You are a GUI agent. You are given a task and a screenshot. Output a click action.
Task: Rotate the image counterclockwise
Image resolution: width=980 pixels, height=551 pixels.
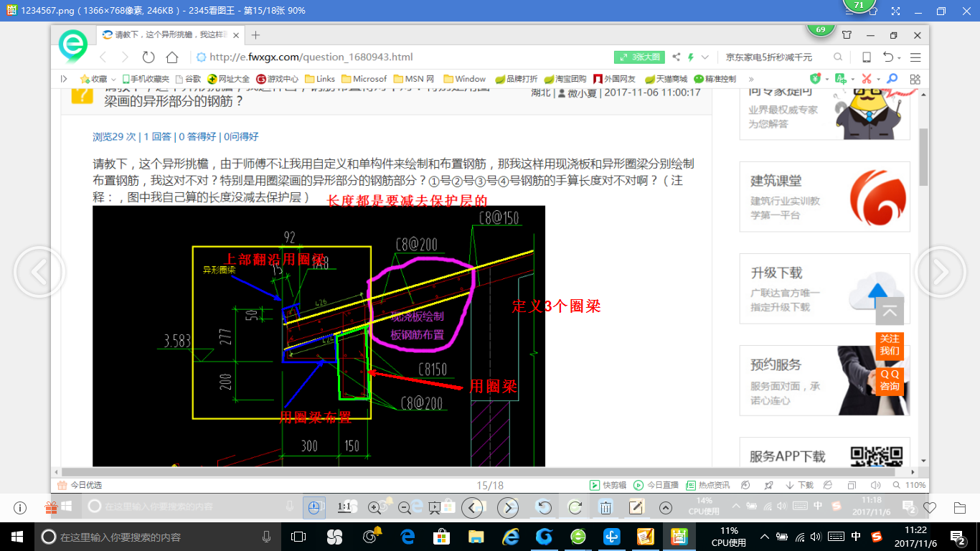[545, 508]
